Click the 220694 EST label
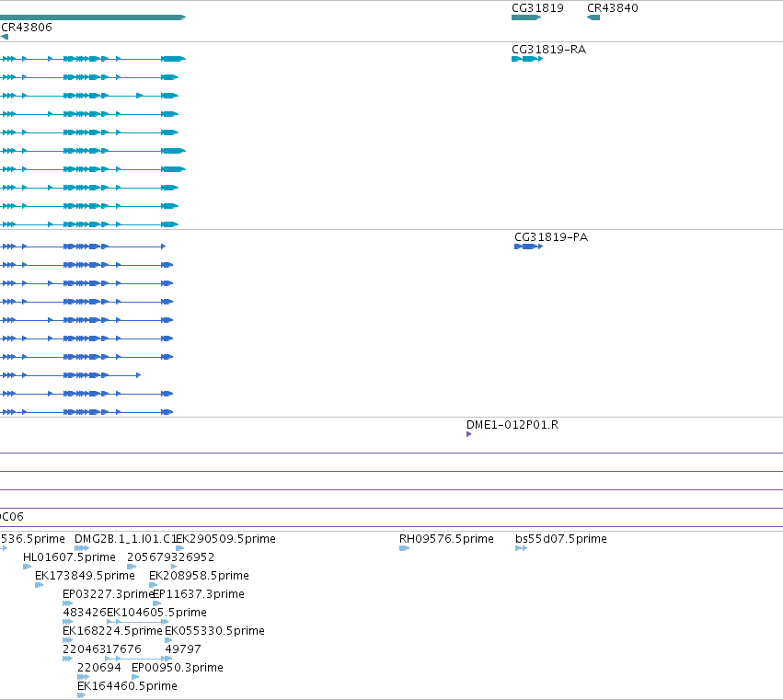Image resolution: width=783 pixels, height=700 pixels. (99, 668)
